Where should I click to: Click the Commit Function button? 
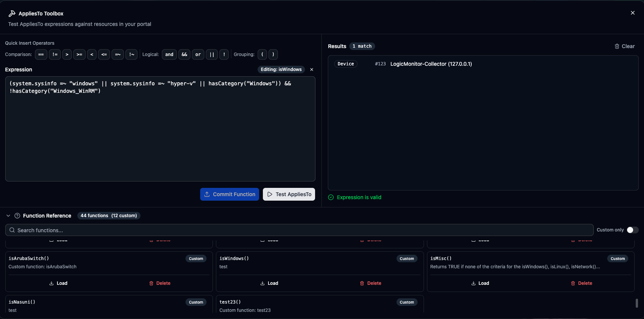[x=229, y=194]
